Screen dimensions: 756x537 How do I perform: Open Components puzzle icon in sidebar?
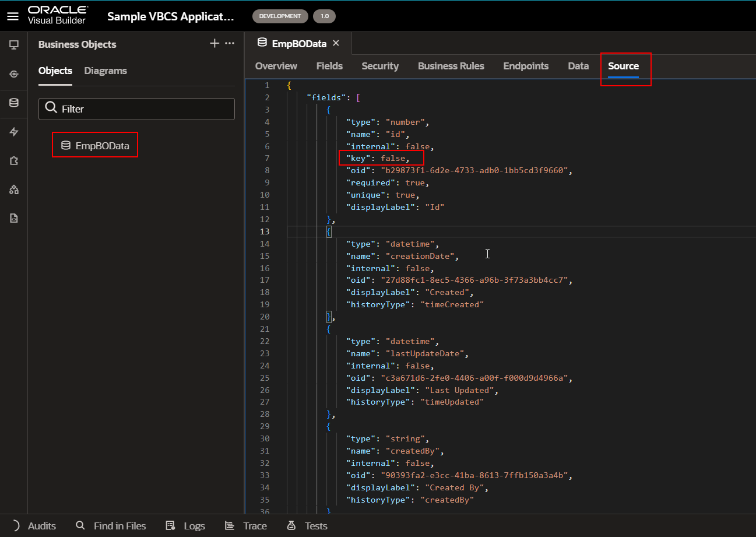(14, 161)
